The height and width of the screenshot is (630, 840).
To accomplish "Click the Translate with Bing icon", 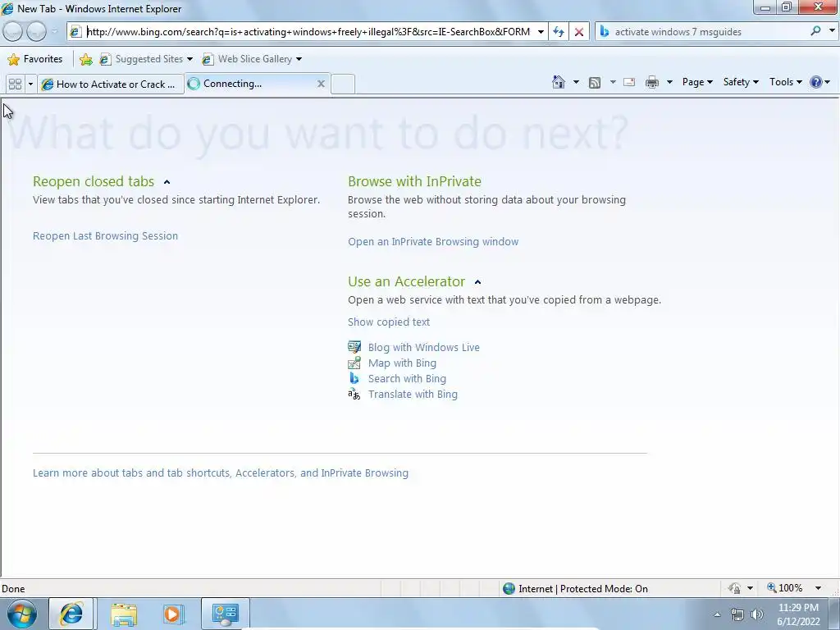I will [x=354, y=395].
